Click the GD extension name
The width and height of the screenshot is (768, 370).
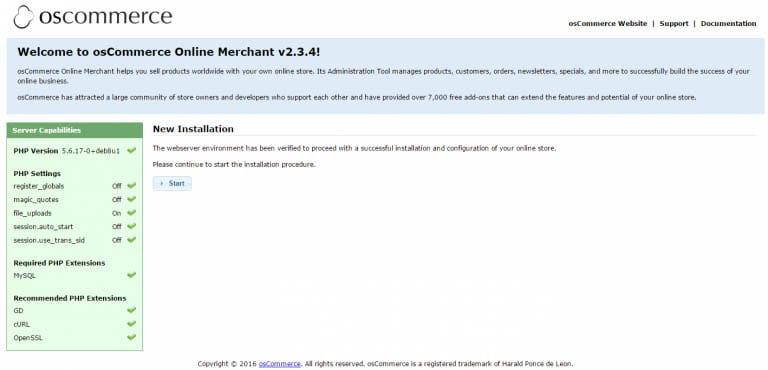pos(18,311)
